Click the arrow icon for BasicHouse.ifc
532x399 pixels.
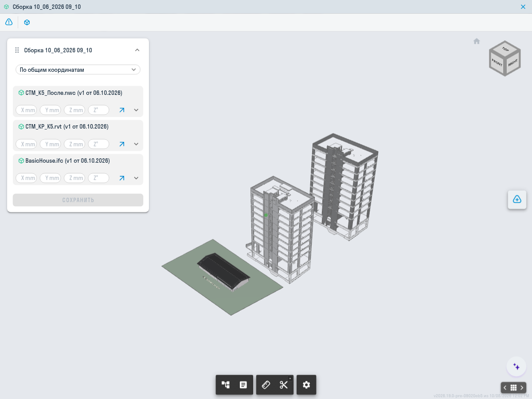coord(122,178)
